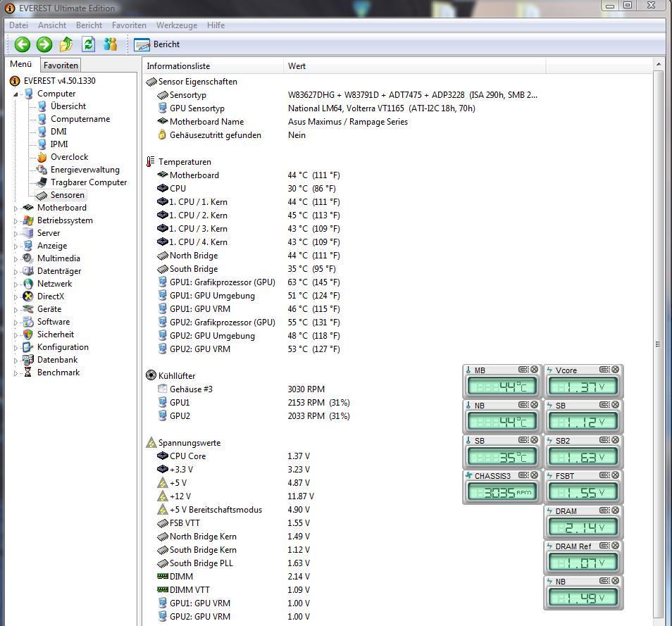
Task: Click the Benchmark hourglass icon
Action: click(x=28, y=373)
